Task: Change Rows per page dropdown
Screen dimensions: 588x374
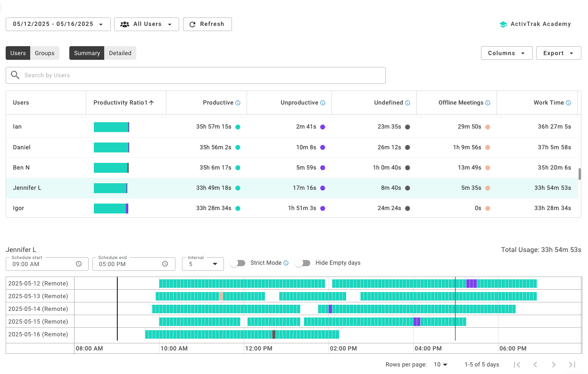Action: tap(440, 365)
